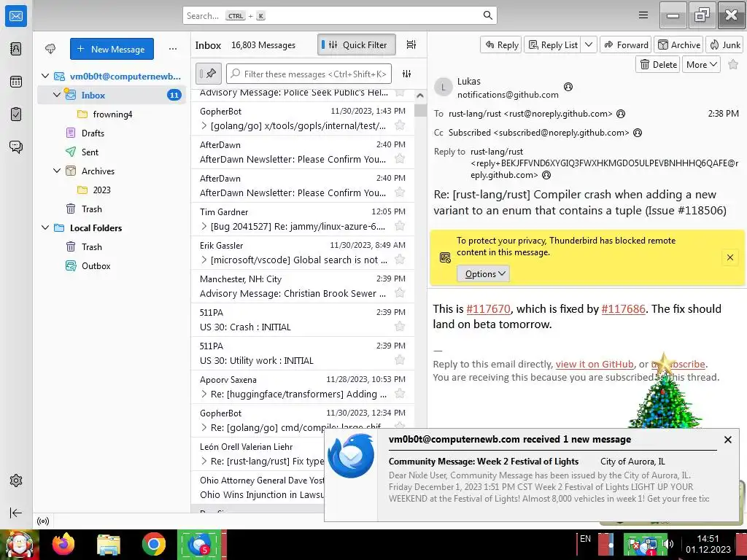Collapse Local Folders

click(45, 227)
